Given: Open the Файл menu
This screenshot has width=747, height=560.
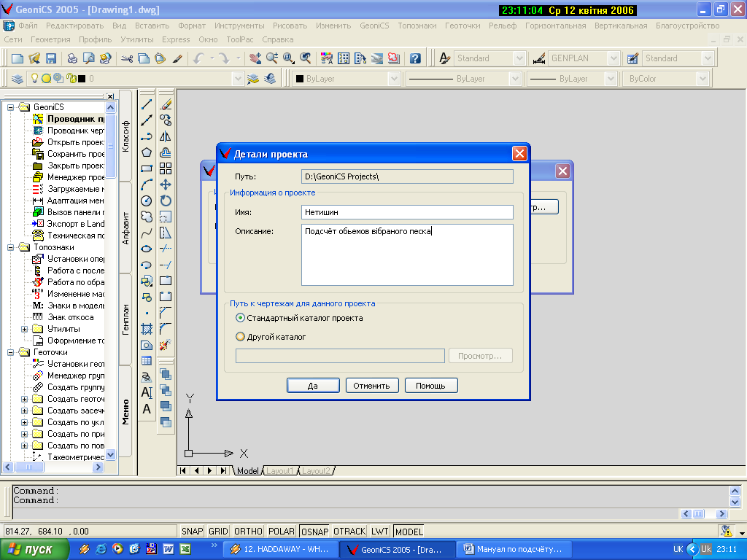Looking at the screenshot, I should coord(28,26).
